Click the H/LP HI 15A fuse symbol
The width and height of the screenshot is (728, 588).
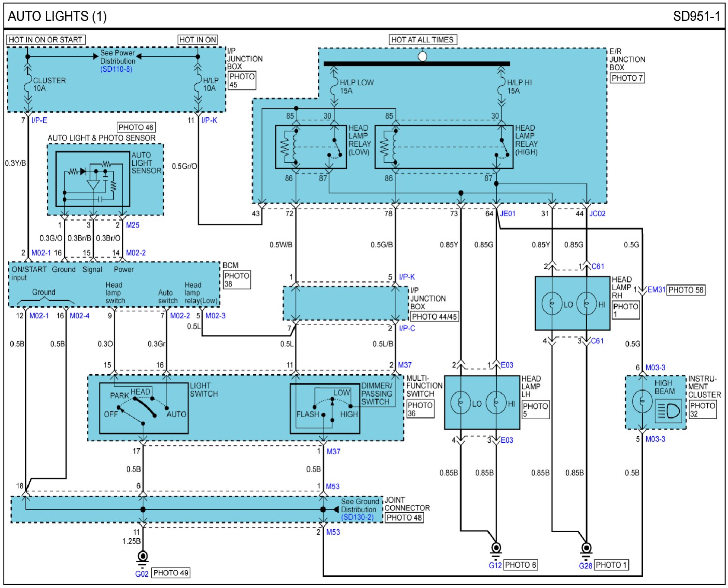click(x=501, y=87)
